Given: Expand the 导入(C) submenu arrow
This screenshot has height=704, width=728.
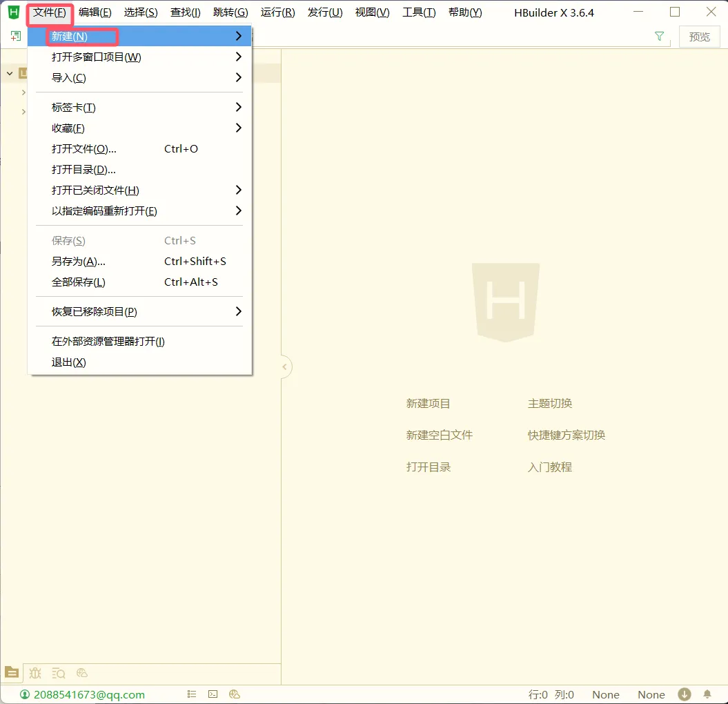Looking at the screenshot, I should [238, 77].
